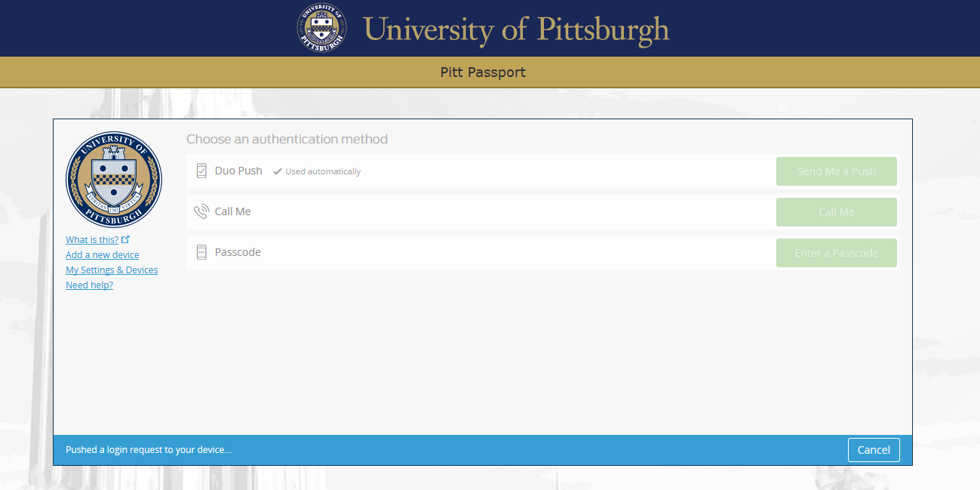This screenshot has height=490, width=980.
Task: Click the Passcode device icon
Action: coord(201,252)
